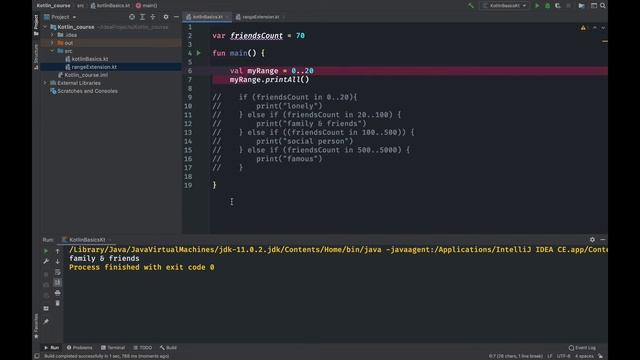
Task: Expand the .idea folder
Action: [x=52, y=35]
